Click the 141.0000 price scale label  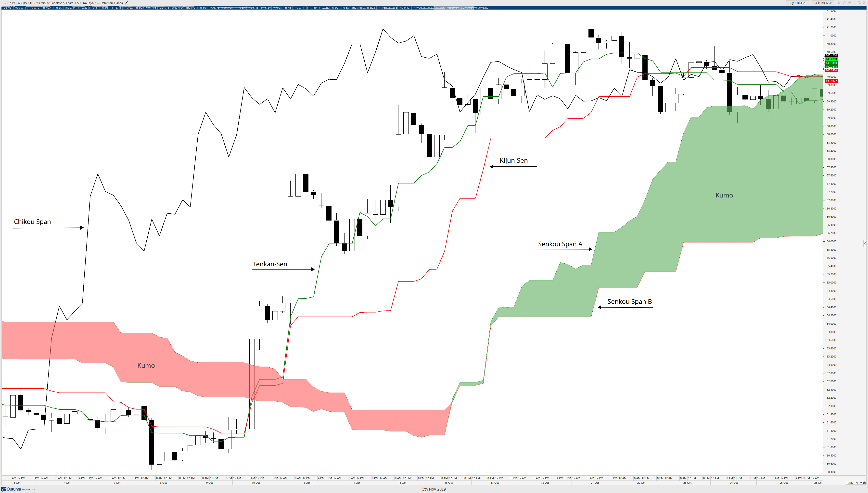831,36
